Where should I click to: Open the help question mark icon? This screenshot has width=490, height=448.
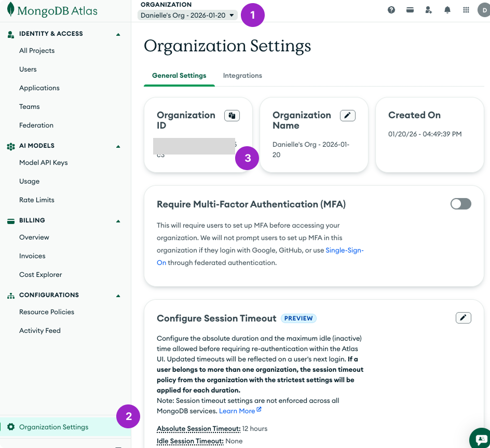pos(391,10)
